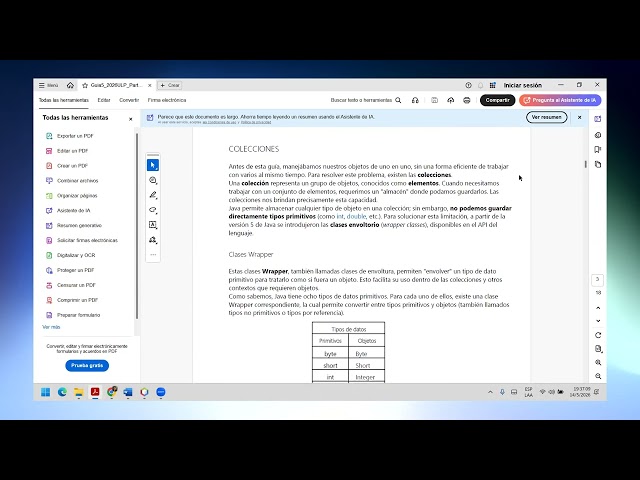This screenshot has height=480, width=640.
Task: Go to previous page with up chevron
Action: [x=598, y=308]
